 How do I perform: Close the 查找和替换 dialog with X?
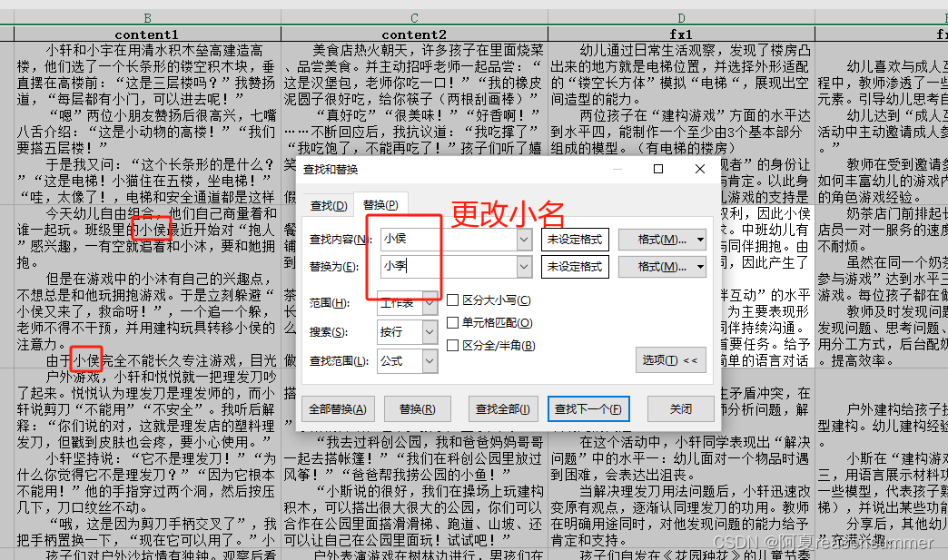(700, 169)
